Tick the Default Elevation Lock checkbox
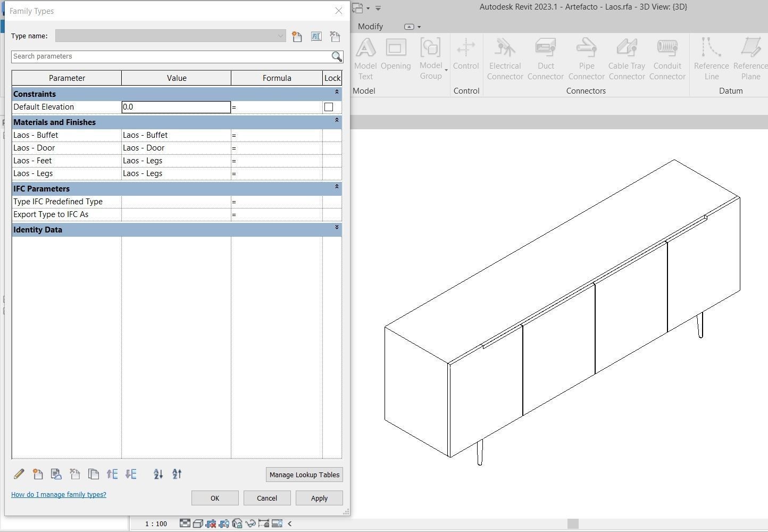Image resolution: width=768 pixels, height=532 pixels. pyautogui.click(x=329, y=107)
